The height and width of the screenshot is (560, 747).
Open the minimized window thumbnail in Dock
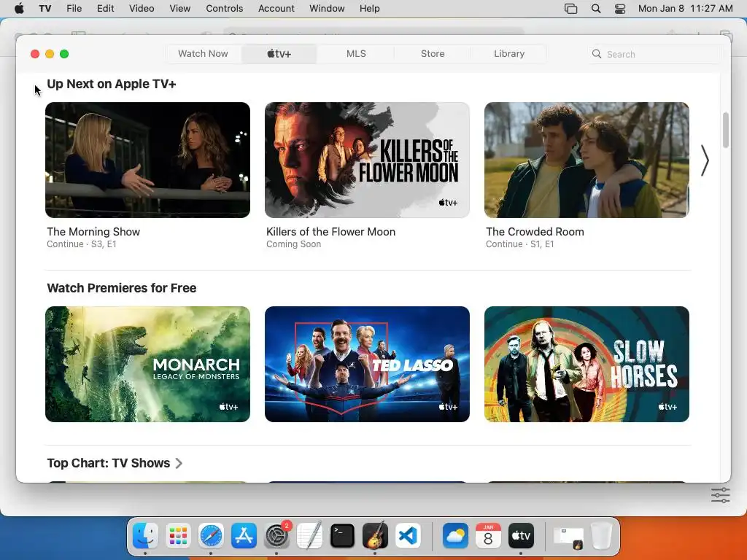point(568,537)
